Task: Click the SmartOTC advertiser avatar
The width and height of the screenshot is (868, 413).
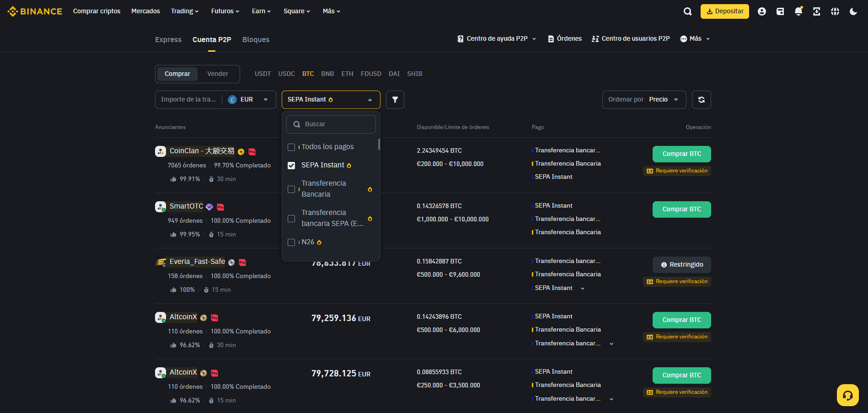Action: [x=161, y=207]
